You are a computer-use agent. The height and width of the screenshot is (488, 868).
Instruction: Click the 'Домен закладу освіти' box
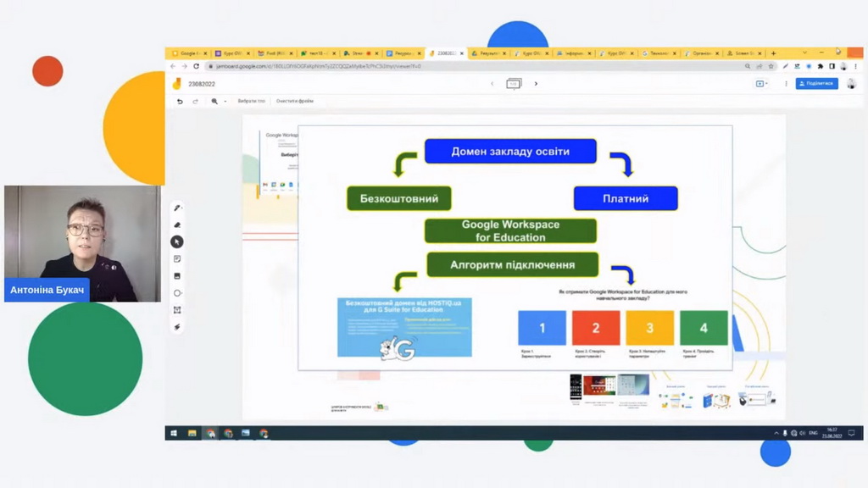(510, 151)
